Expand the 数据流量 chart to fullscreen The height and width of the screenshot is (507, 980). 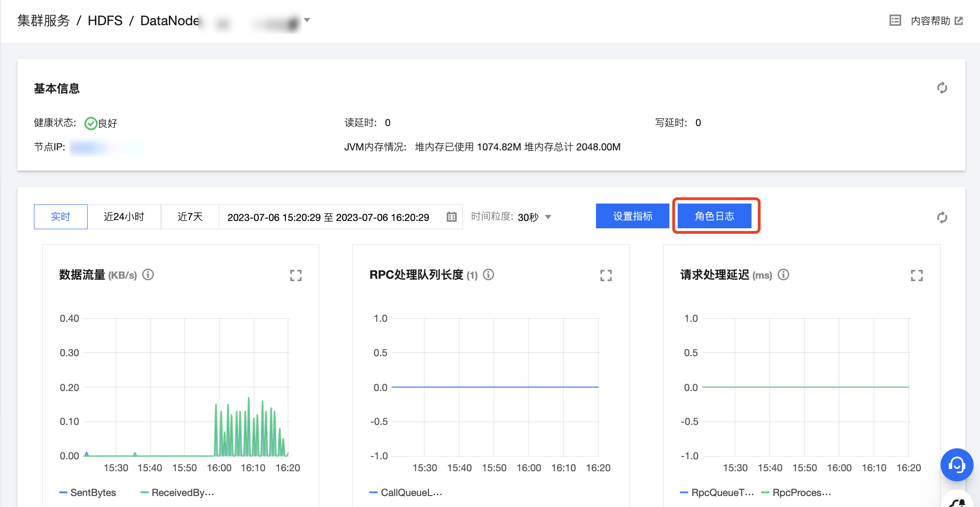point(296,275)
